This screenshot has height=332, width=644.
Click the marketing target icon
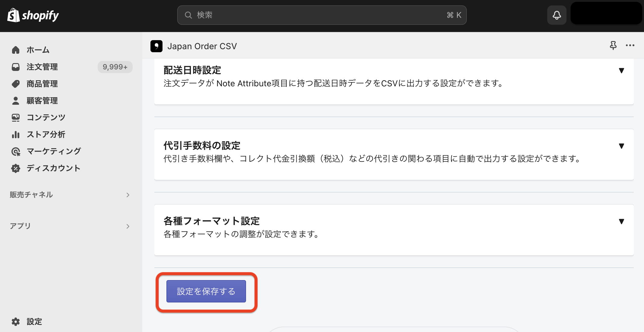click(16, 151)
